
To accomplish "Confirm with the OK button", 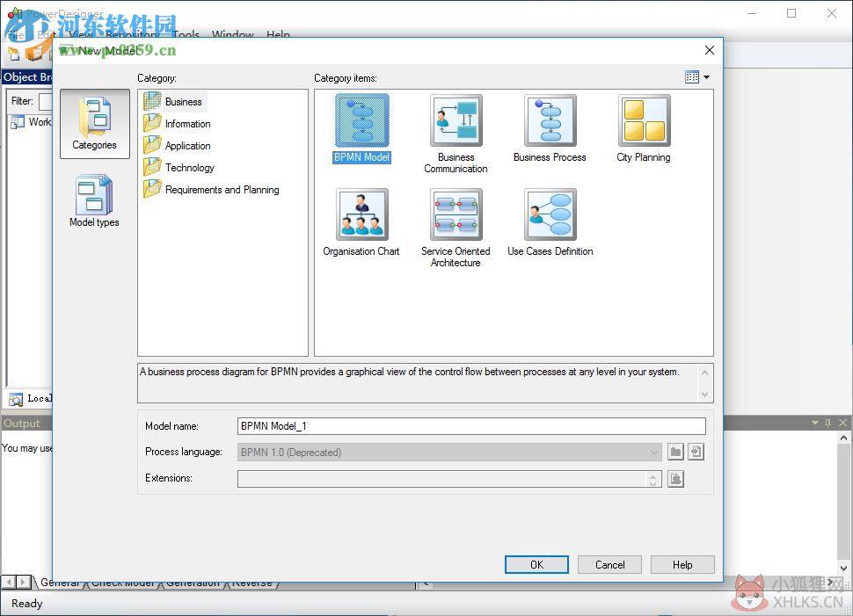I will pyautogui.click(x=537, y=565).
